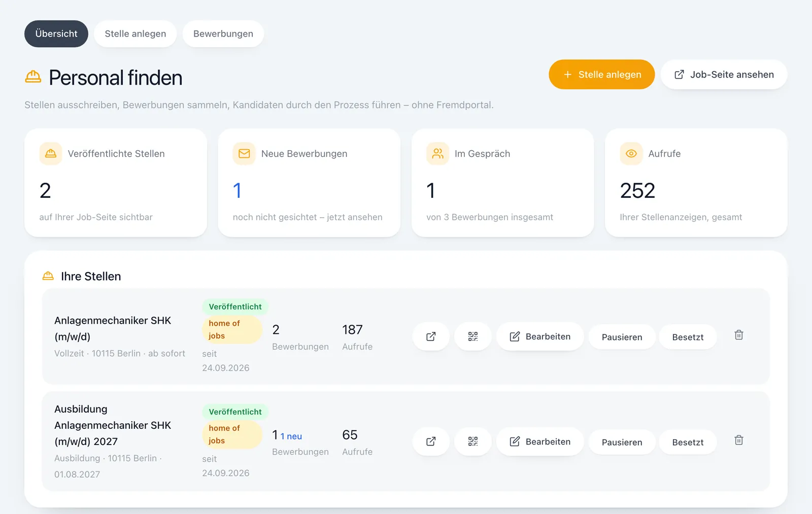Go to the Bewerbungen tab

coord(223,33)
